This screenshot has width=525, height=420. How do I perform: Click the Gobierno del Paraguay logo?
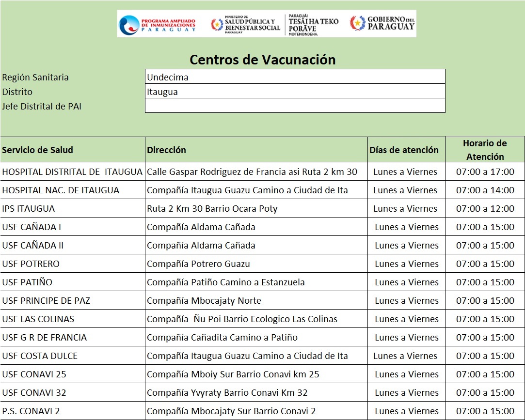pos(382,23)
